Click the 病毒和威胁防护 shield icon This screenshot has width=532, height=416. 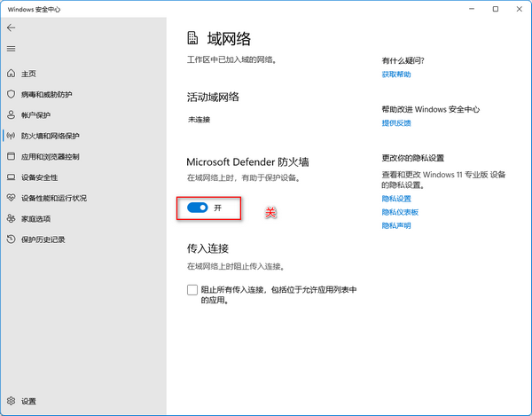(11, 94)
